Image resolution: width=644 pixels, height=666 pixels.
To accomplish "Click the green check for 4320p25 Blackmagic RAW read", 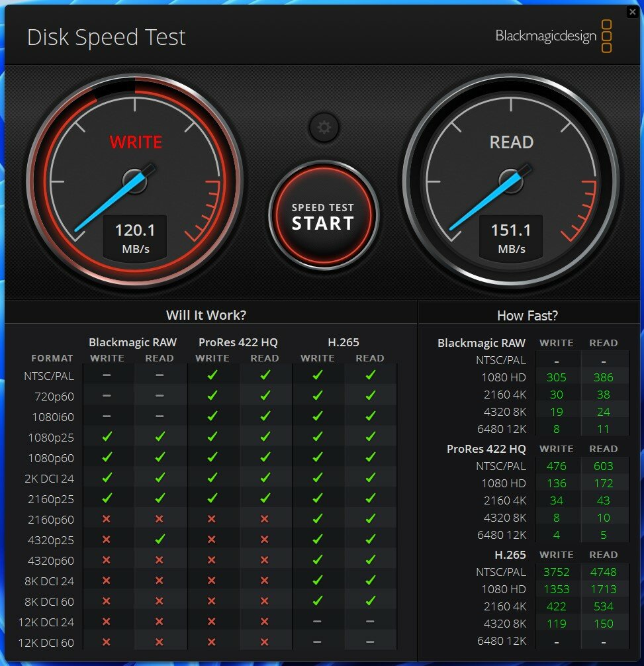I will (160, 539).
